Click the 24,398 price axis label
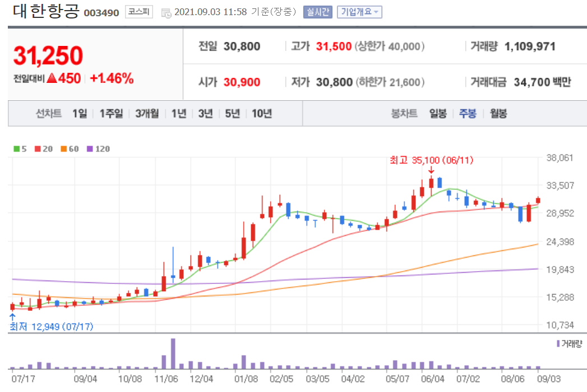Screen dimensions: 587x392 pyautogui.click(x=560, y=241)
